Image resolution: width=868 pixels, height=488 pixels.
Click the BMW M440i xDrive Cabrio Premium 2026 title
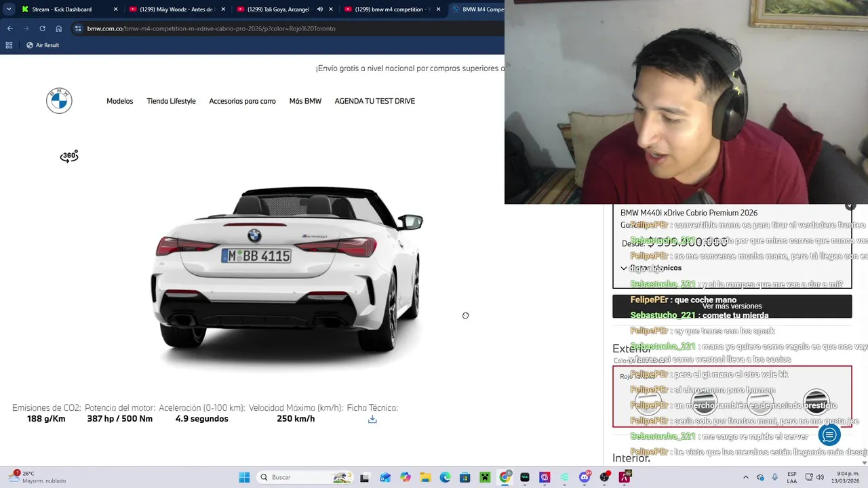tap(689, 213)
